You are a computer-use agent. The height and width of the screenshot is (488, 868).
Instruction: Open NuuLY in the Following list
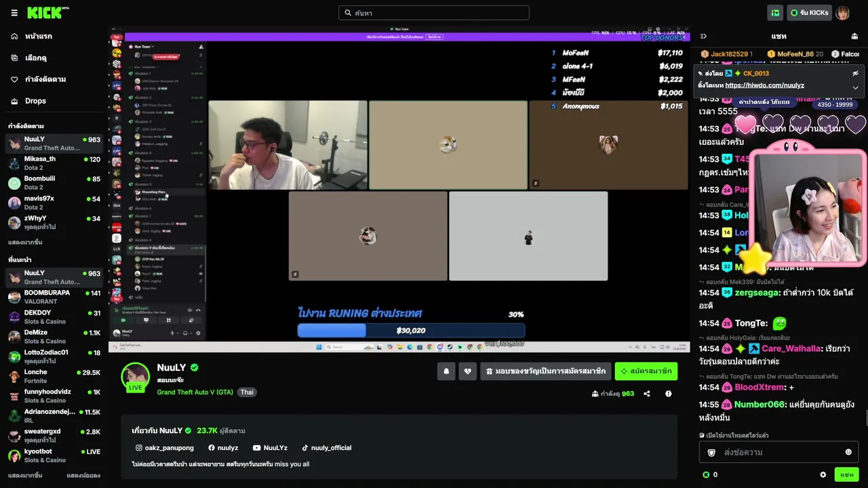tap(54, 143)
